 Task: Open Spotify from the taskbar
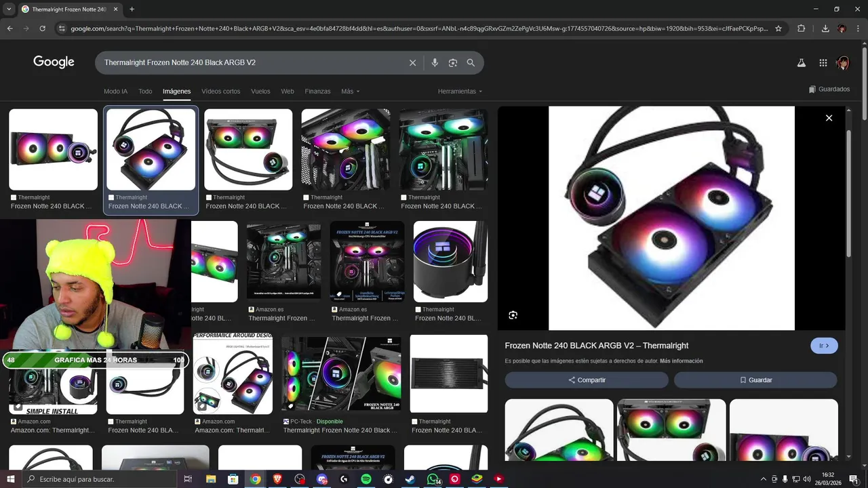[x=366, y=479]
